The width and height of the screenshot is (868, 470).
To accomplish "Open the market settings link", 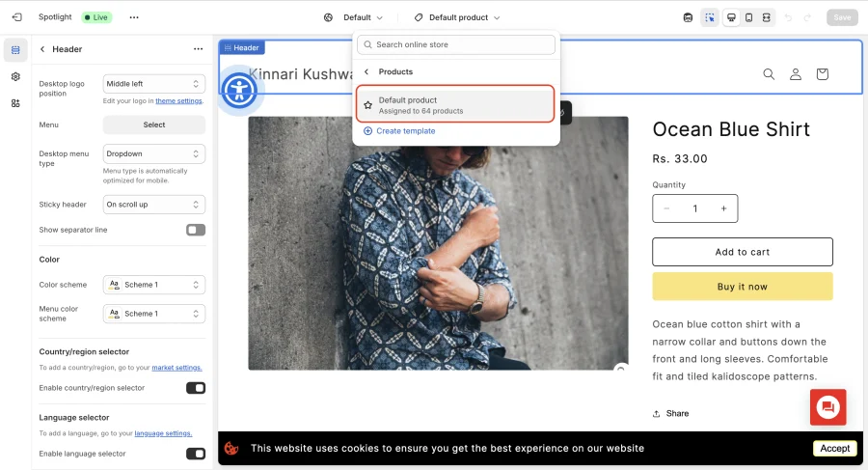I will (176, 368).
